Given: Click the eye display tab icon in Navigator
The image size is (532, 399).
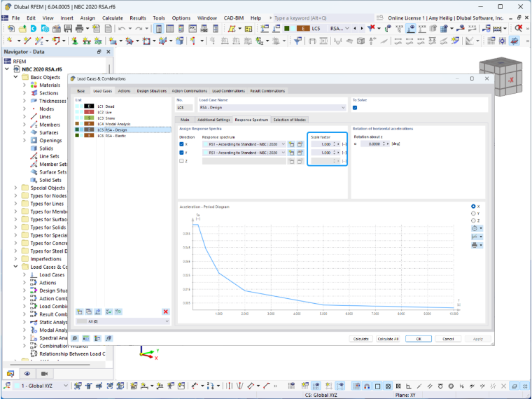Looking at the screenshot, I should [27, 374].
